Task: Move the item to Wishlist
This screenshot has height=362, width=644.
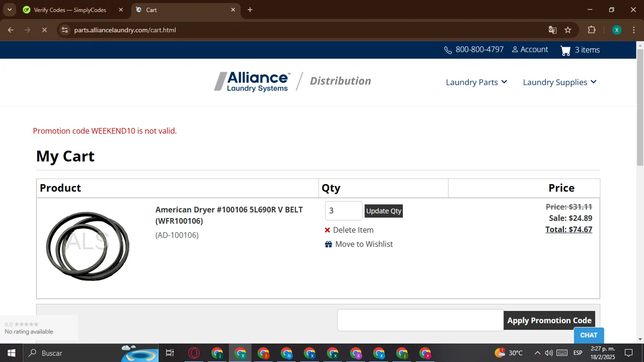Action: (x=359, y=244)
